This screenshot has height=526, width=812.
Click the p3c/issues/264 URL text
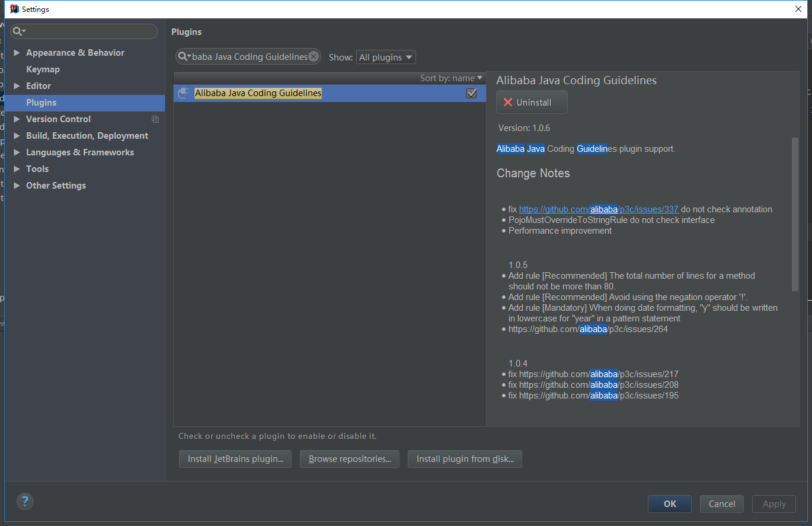click(x=588, y=329)
